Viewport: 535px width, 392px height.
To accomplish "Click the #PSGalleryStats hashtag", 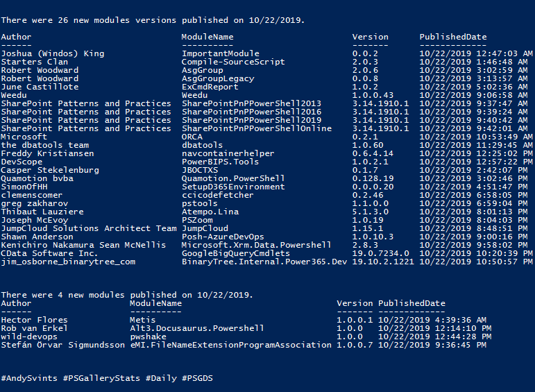I will pos(102,378).
